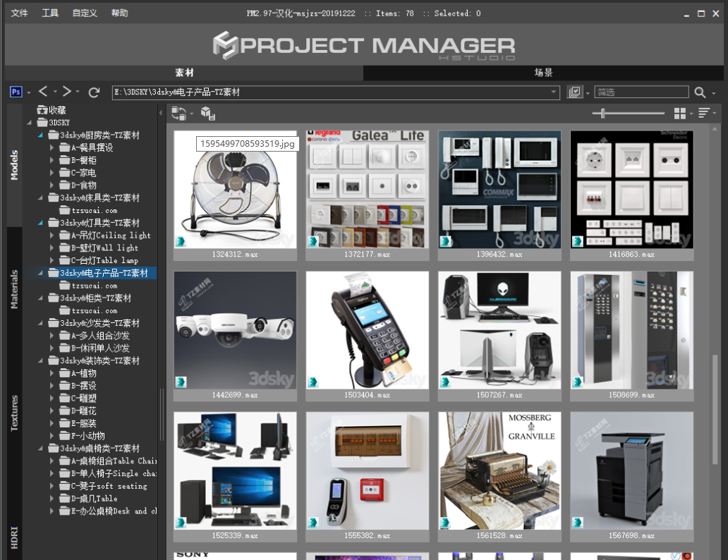Select the payment terminal thumbnail 1503404.max
The height and width of the screenshot is (560, 728).
coord(368,330)
